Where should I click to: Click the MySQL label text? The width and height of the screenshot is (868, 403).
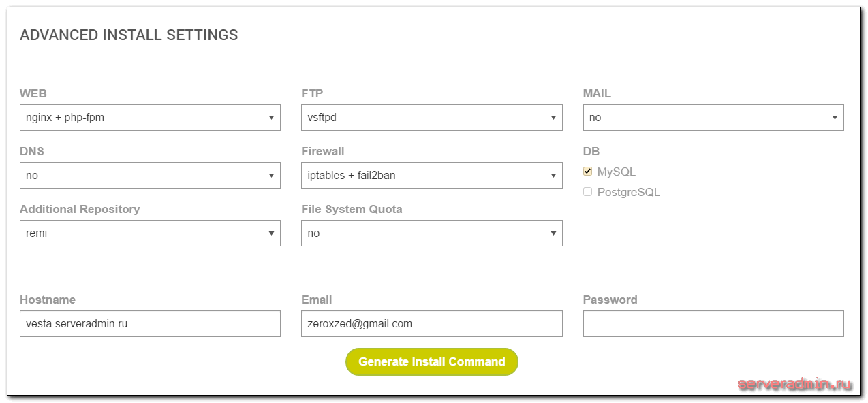pyautogui.click(x=616, y=172)
